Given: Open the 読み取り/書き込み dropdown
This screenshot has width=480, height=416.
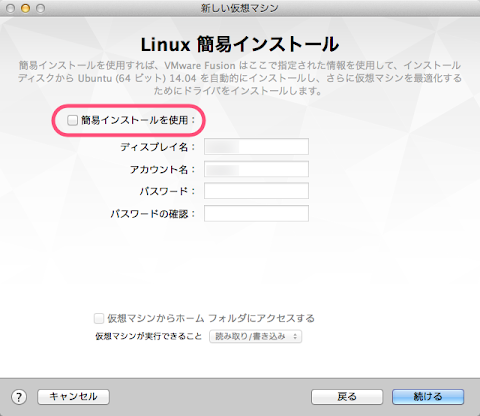Looking at the screenshot, I should point(255,336).
